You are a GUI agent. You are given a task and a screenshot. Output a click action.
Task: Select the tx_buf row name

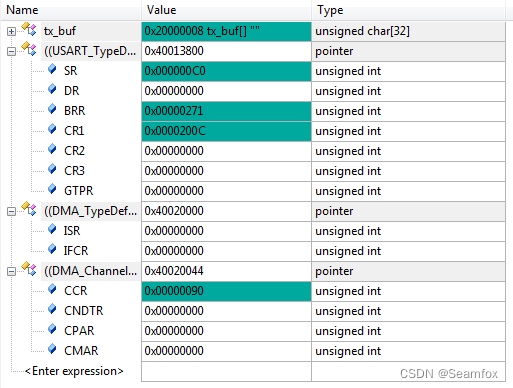click(x=60, y=31)
